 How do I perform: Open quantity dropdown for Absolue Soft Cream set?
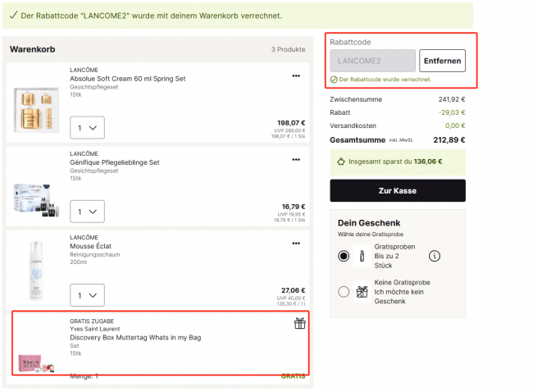[x=88, y=128]
